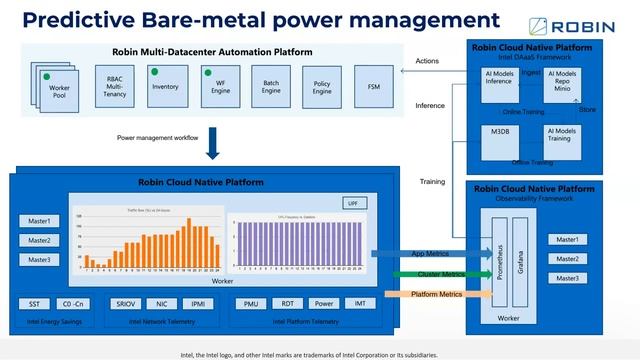Click Master3 in the left Cloud Native Platform
Screen dimensions: 640x360
coord(39,260)
